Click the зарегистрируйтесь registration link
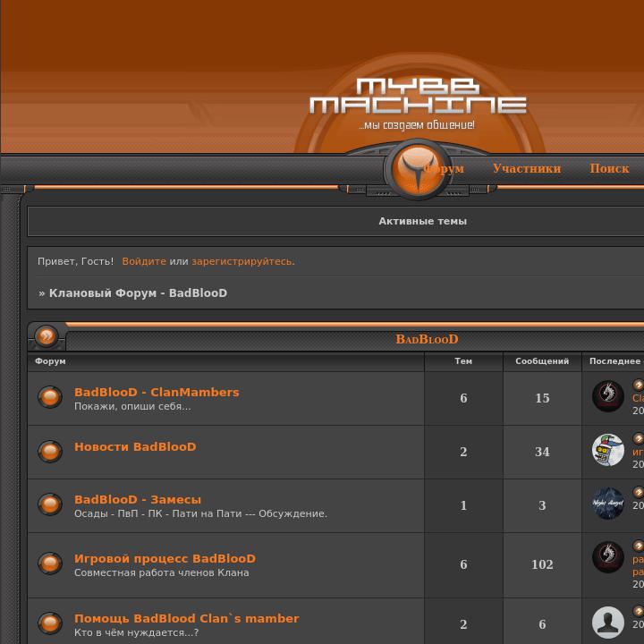This screenshot has width=644, height=644. point(242,261)
